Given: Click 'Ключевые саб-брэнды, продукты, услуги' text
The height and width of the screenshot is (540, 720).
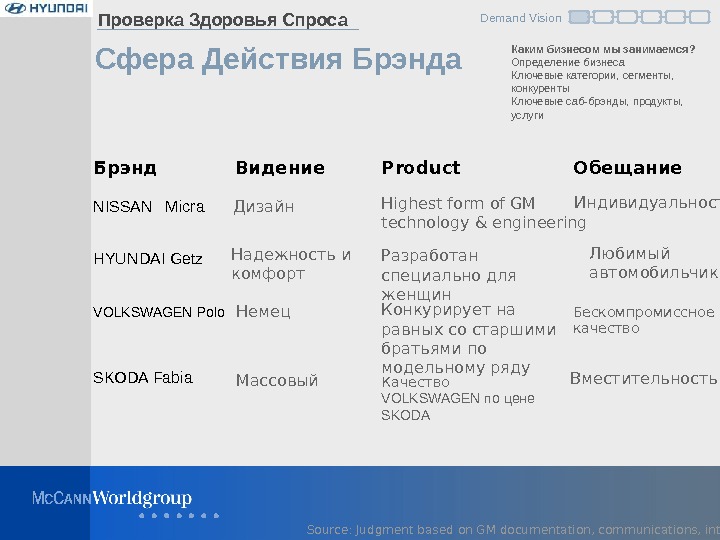Looking at the screenshot, I should 597,108.
